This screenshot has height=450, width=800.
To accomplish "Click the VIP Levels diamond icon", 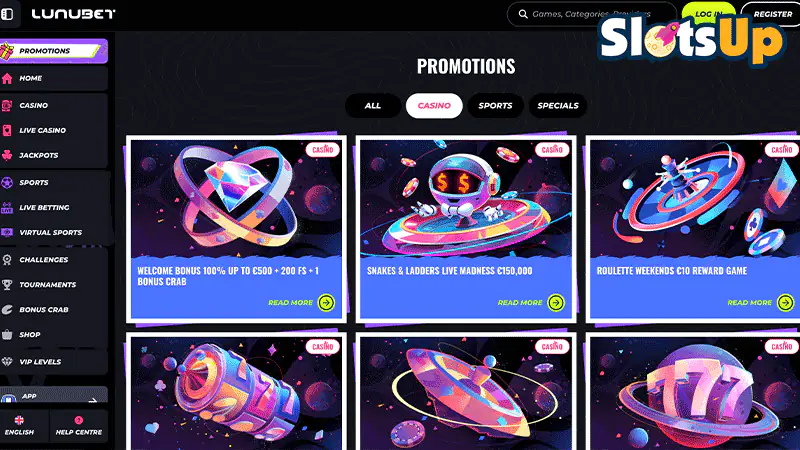I will [x=7, y=362].
